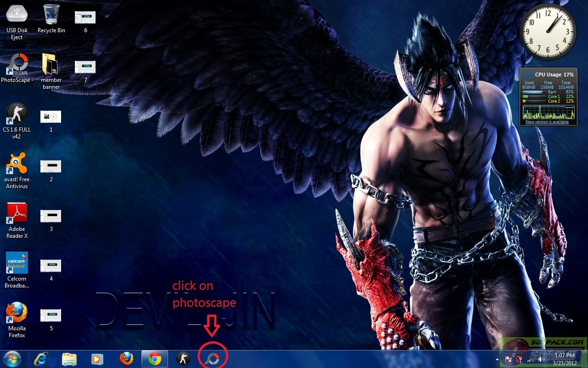Open Google Chrome from the taskbar
588x368 pixels.
(155, 359)
